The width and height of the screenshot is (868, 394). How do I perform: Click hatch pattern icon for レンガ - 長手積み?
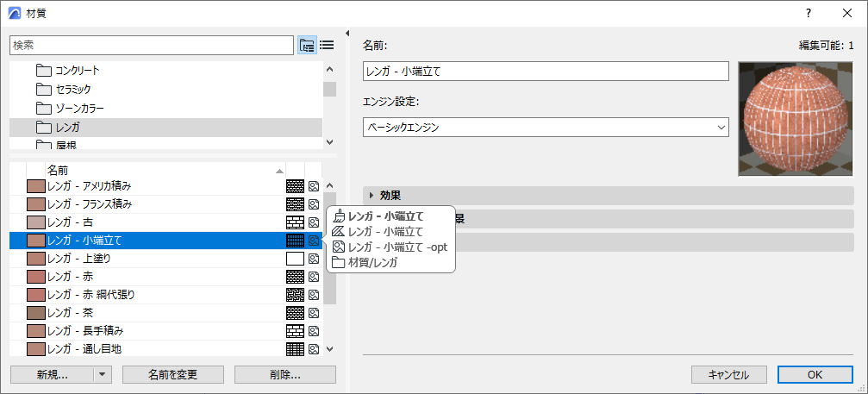(295, 331)
